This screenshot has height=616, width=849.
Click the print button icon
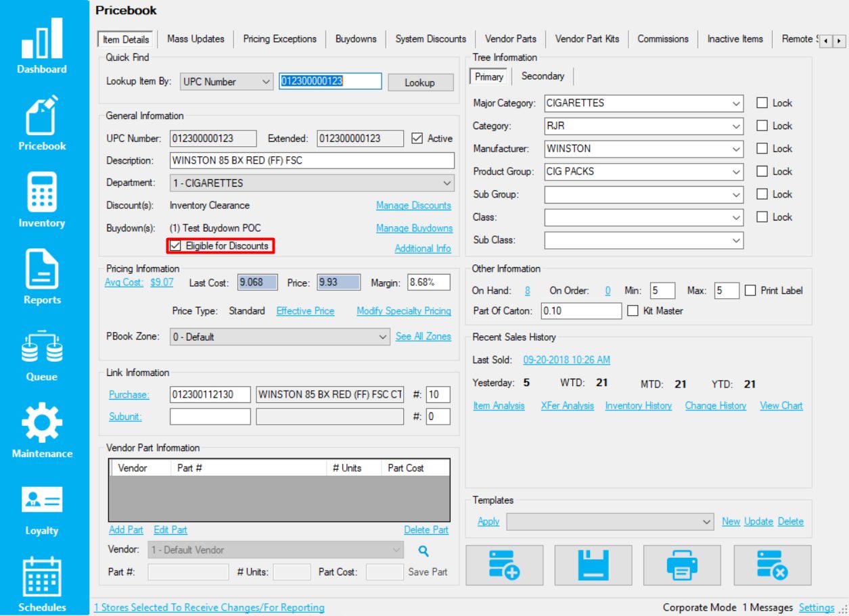click(x=682, y=565)
